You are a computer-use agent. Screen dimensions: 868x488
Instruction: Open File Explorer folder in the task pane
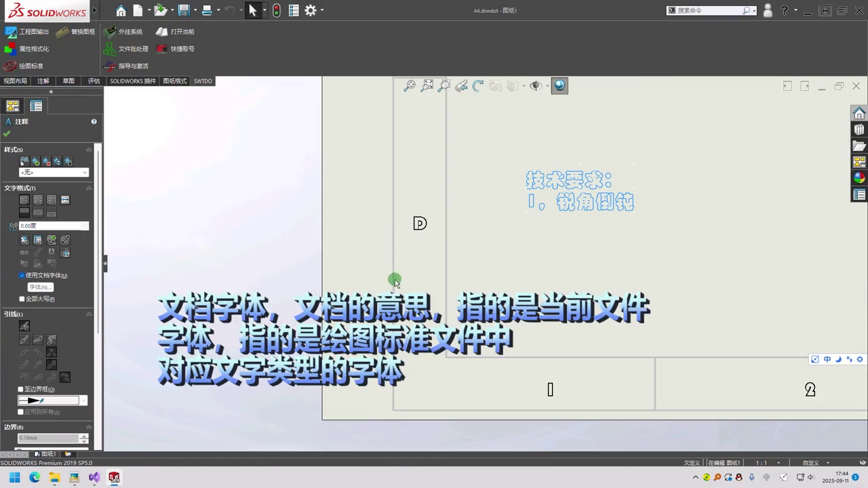[x=859, y=146]
